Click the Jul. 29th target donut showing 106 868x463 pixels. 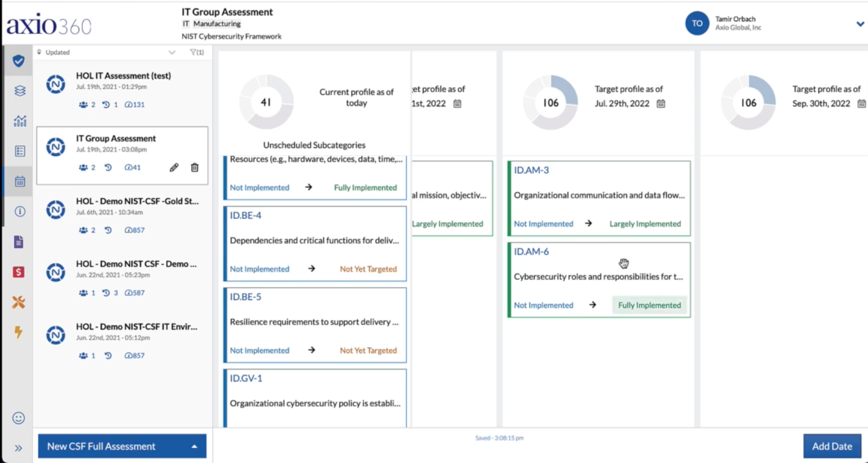550,103
